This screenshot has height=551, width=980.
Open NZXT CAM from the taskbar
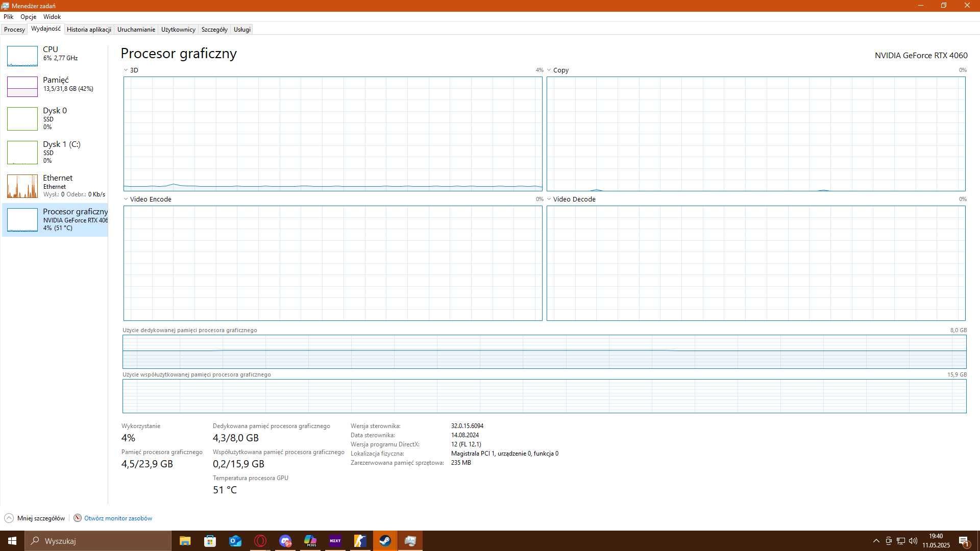335,541
